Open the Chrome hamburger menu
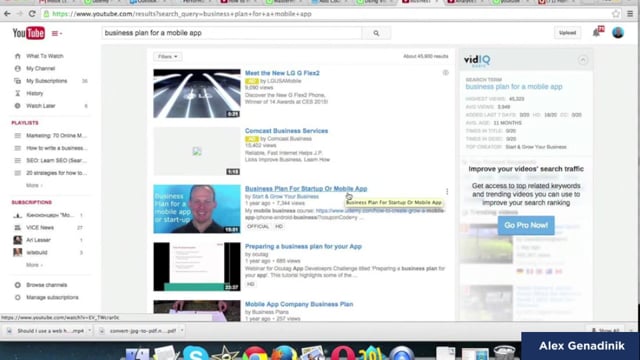 tap(630, 14)
